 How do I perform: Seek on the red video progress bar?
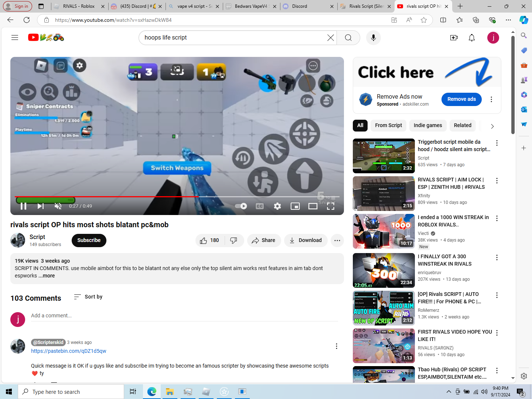[x=177, y=197]
